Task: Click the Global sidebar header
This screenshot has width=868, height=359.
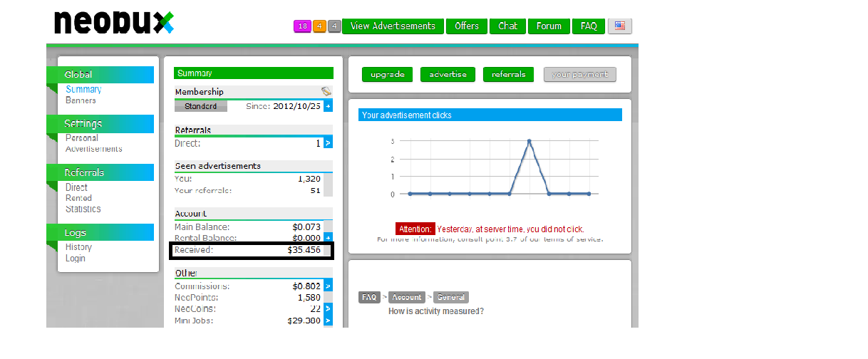Action: click(x=100, y=75)
